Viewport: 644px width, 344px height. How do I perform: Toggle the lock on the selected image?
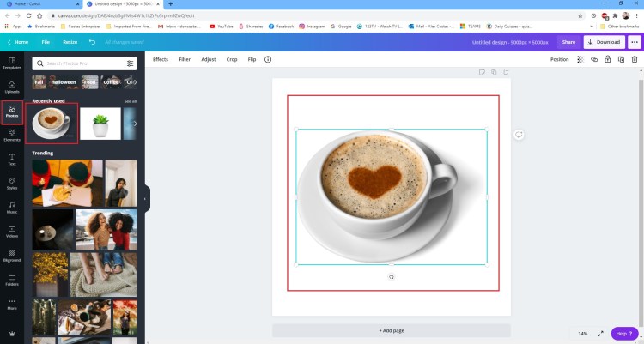(x=608, y=59)
